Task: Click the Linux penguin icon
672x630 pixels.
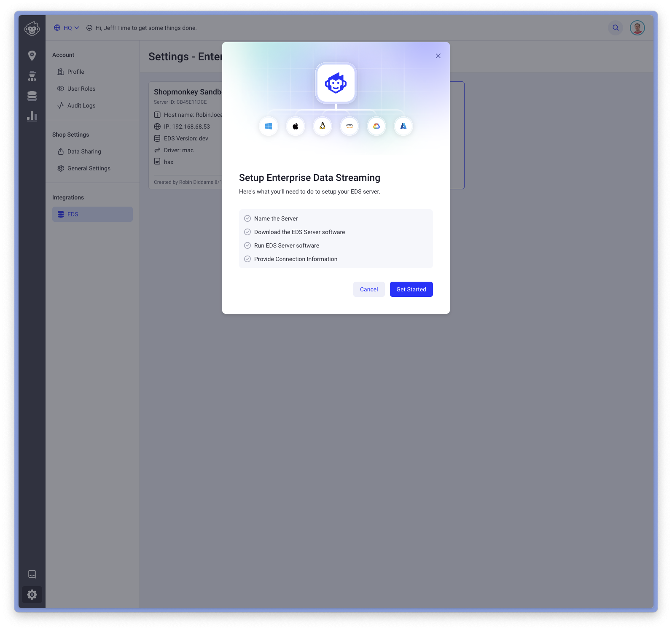Action: (323, 126)
